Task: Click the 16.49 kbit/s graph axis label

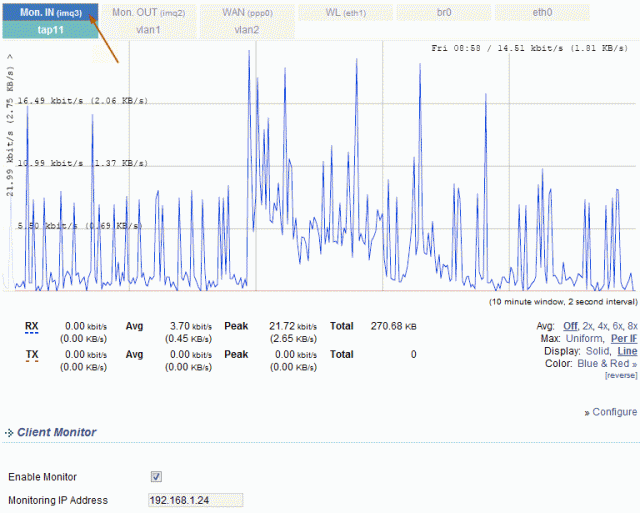Action: coord(82,100)
